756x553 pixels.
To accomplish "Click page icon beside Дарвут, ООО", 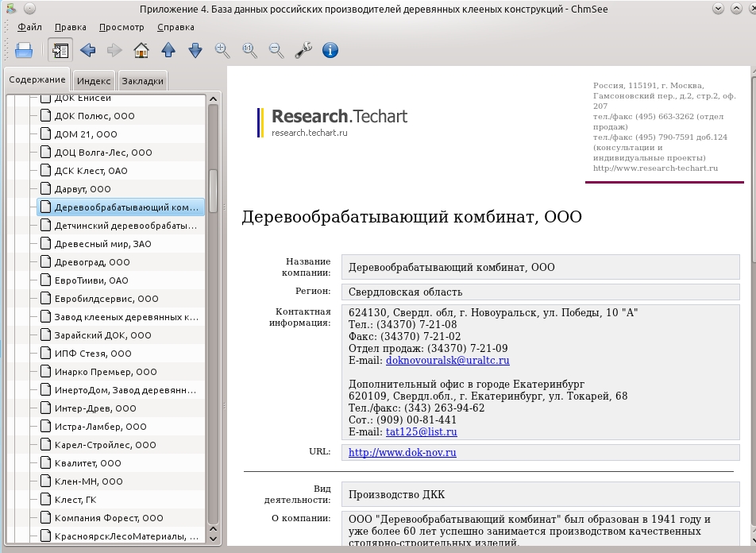I will [45, 188].
